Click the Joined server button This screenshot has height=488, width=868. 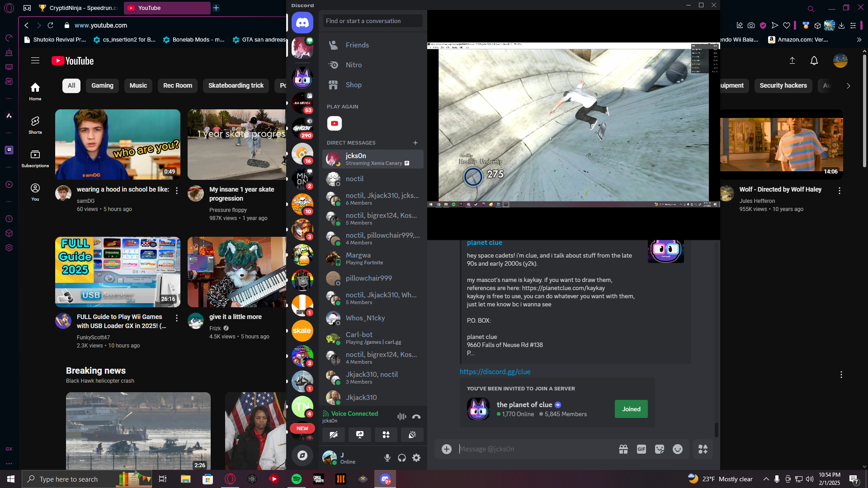click(631, 409)
